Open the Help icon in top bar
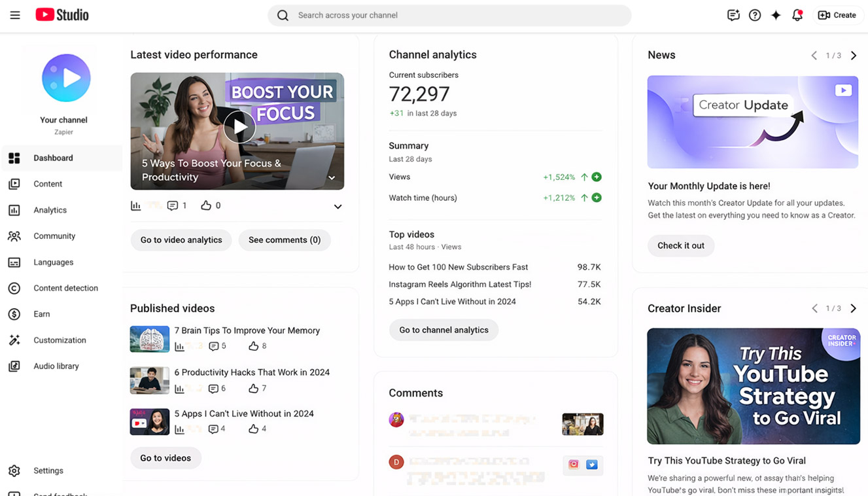The width and height of the screenshot is (868, 496). click(x=755, y=14)
